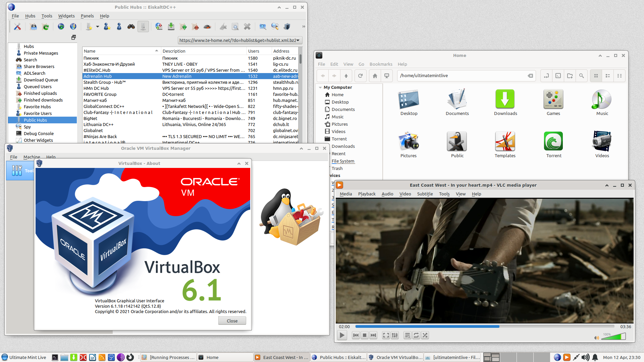Screen dimensions: 644x362
Task: Click file manager search magnifier icon
Action: click(581, 76)
